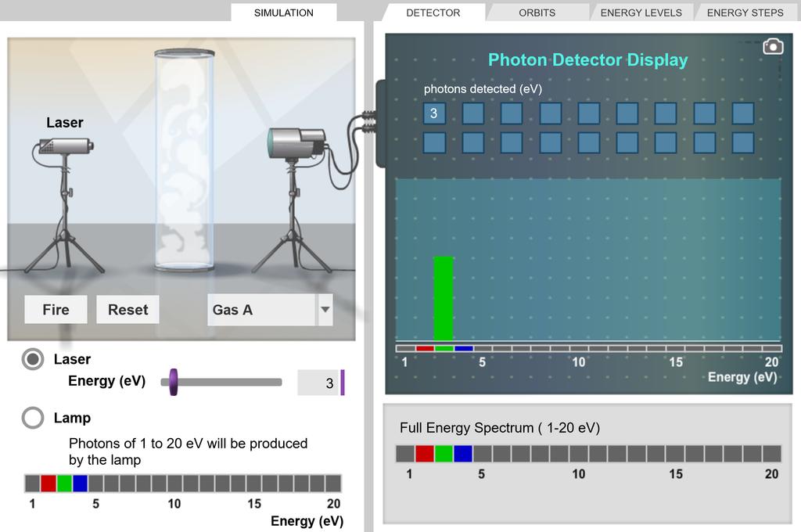Click the glass gas tube

coord(185,160)
